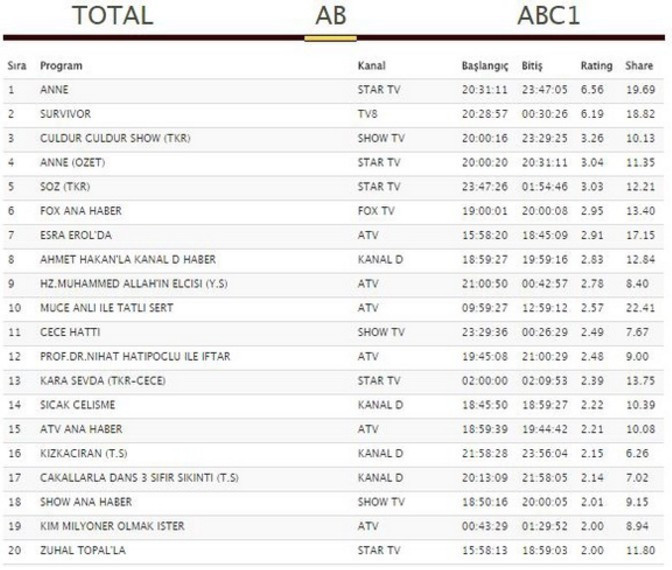672x570 pixels.
Task: Click CULDUR CULDUR SHOW (TKR)
Action: (115, 138)
